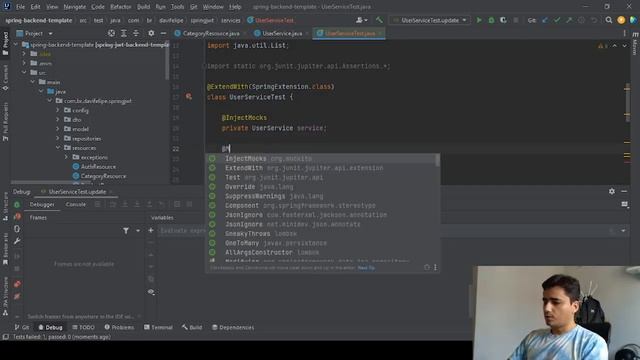Collapse all in the Project panel toolbar

(136, 33)
